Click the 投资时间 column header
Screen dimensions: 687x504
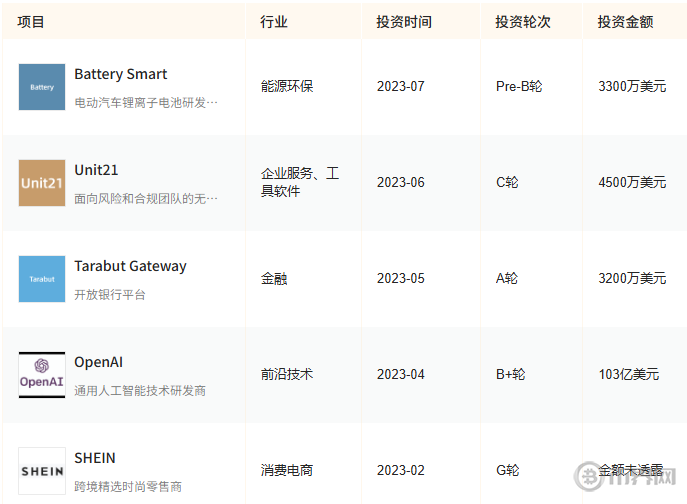pyautogui.click(x=404, y=21)
